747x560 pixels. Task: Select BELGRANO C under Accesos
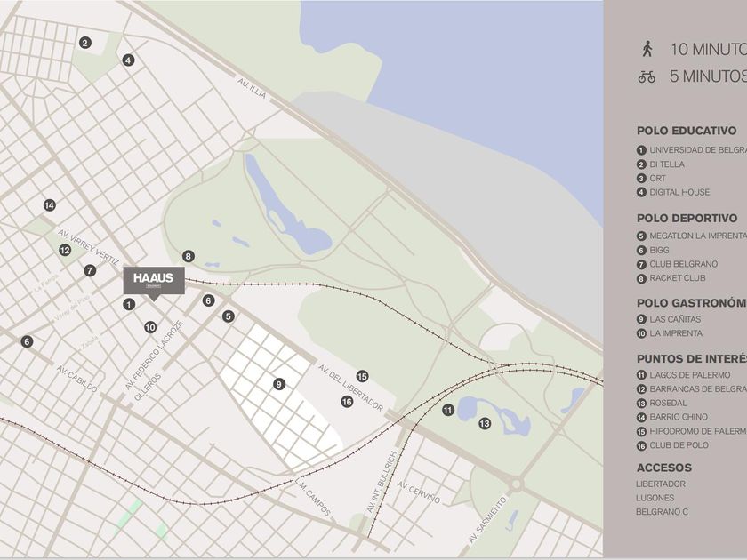pyautogui.click(x=662, y=512)
